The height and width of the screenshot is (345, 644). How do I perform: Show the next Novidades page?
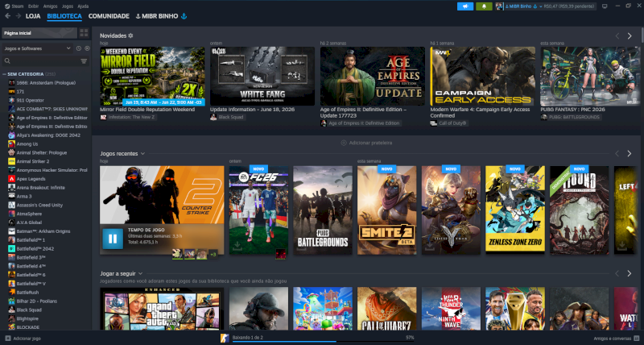[x=630, y=36]
